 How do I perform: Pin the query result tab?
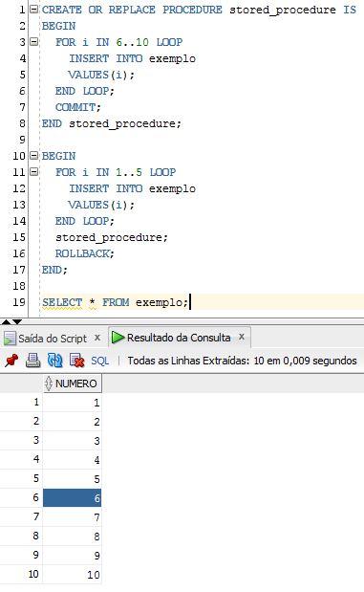click(11, 361)
